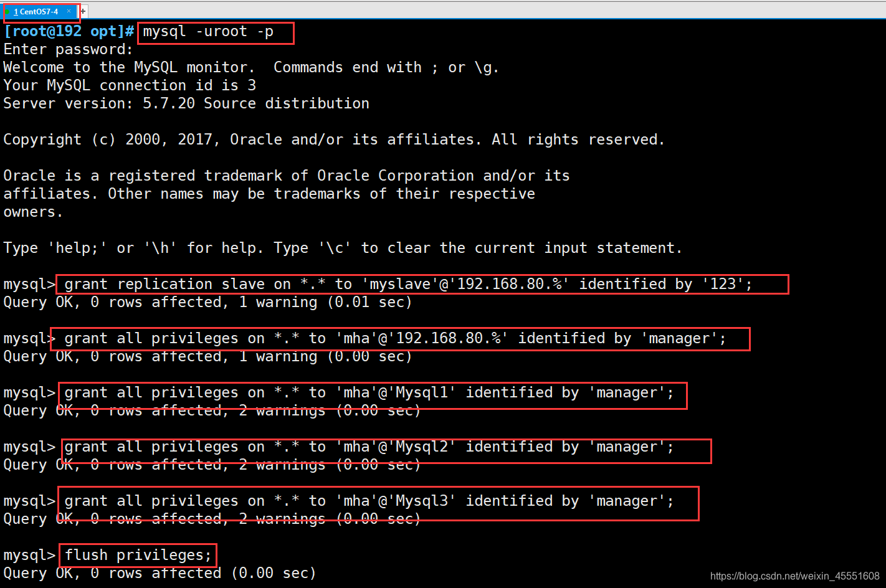Click the final "Query OK, 0 rows affected (0.00 sec)" line
Viewport: 886px width, 588px height.
160,573
